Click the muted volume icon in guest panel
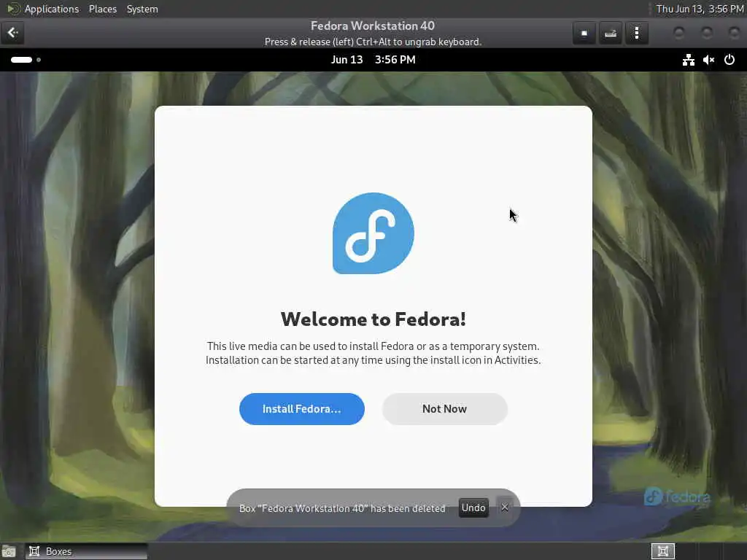Viewport: 747px width, 560px height. click(x=708, y=60)
